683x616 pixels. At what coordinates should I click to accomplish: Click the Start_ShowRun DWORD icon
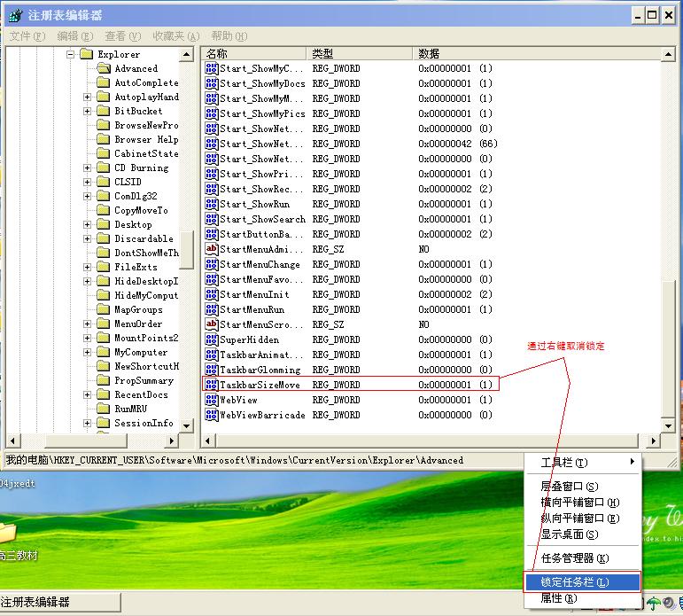(x=211, y=204)
